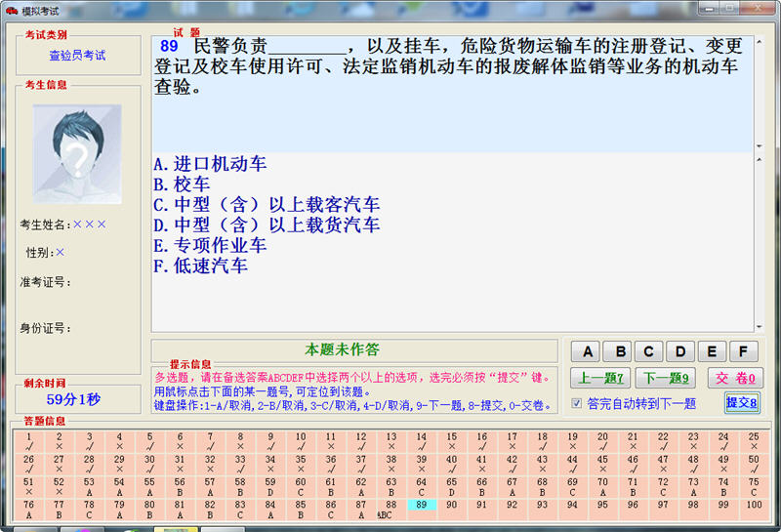Jump to question 75 in answer grid
The image size is (781, 532).
click(754, 487)
